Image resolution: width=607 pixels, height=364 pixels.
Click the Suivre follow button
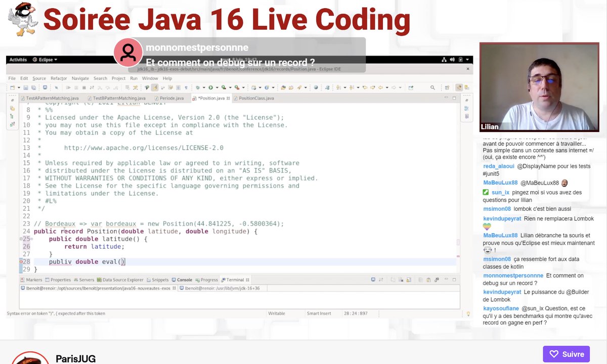point(567,354)
